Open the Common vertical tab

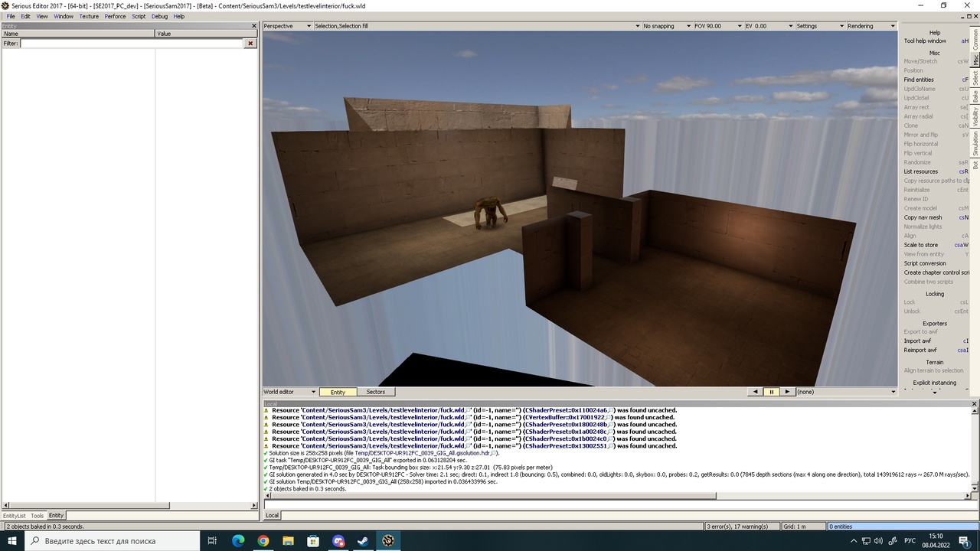[x=975, y=39]
